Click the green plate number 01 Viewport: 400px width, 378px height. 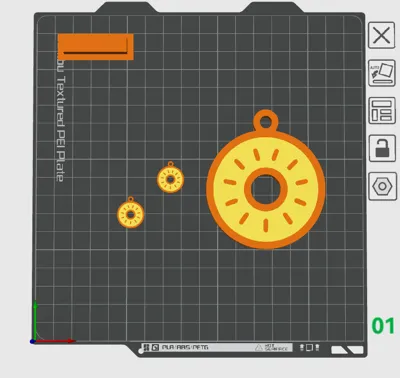(x=383, y=326)
